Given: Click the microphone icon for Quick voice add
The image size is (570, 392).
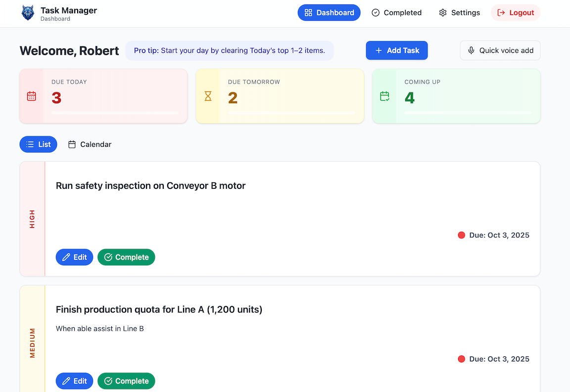Looking at the screenshot, I should point(470,50).
